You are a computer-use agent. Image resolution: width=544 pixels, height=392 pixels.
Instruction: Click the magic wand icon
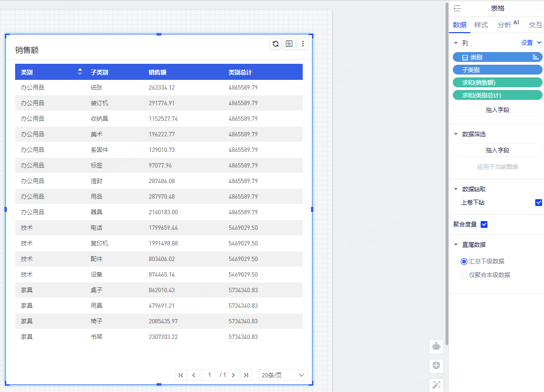pyautogui.click(x=436, y=385)
